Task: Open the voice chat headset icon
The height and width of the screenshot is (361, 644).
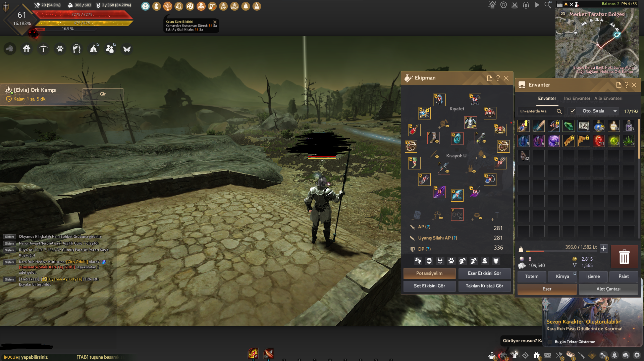Action: pyautogui.click(x=526, y=5)
